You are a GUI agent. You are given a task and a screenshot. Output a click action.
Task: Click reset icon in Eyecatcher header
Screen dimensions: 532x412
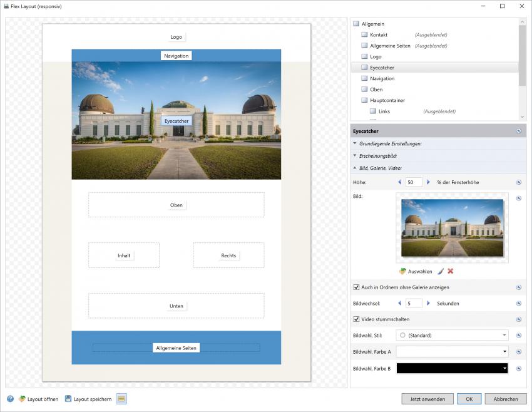click(518, 131)
